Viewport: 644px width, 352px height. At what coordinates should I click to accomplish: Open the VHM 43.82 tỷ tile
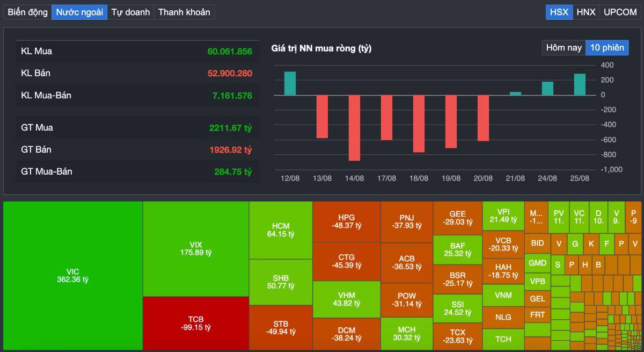coord(347,299)
